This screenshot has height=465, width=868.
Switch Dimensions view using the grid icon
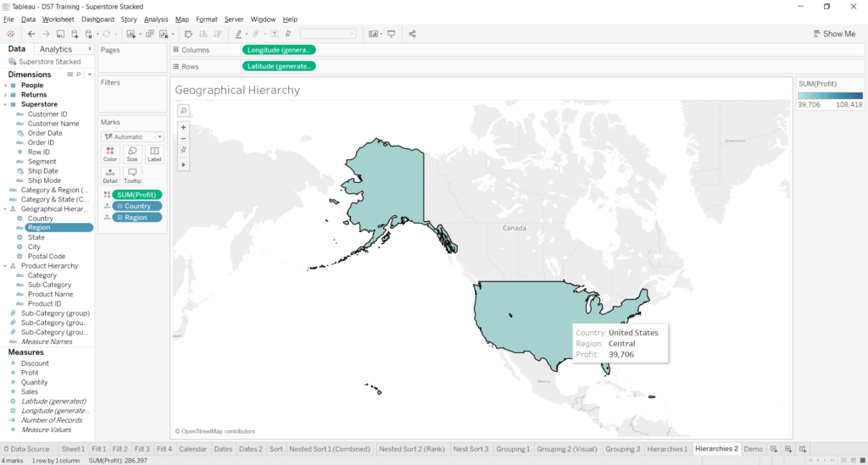pos(70,74)
